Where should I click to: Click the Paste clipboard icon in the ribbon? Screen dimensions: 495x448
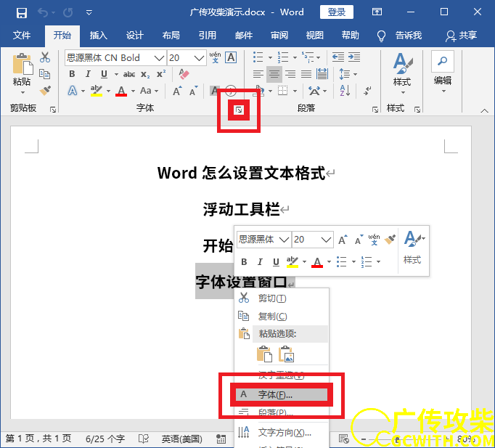point(22,64)
